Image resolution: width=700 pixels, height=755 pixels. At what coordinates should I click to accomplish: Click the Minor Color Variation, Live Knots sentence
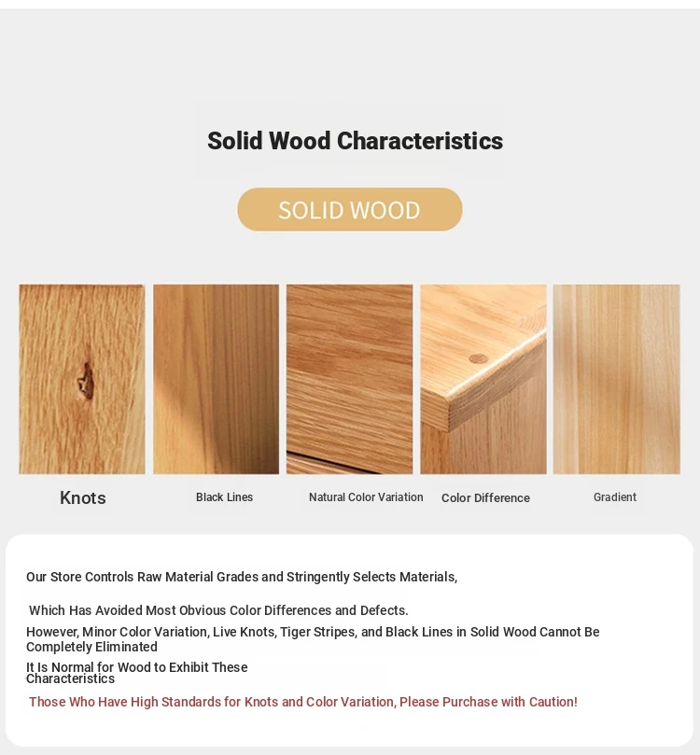click(313, 632)
